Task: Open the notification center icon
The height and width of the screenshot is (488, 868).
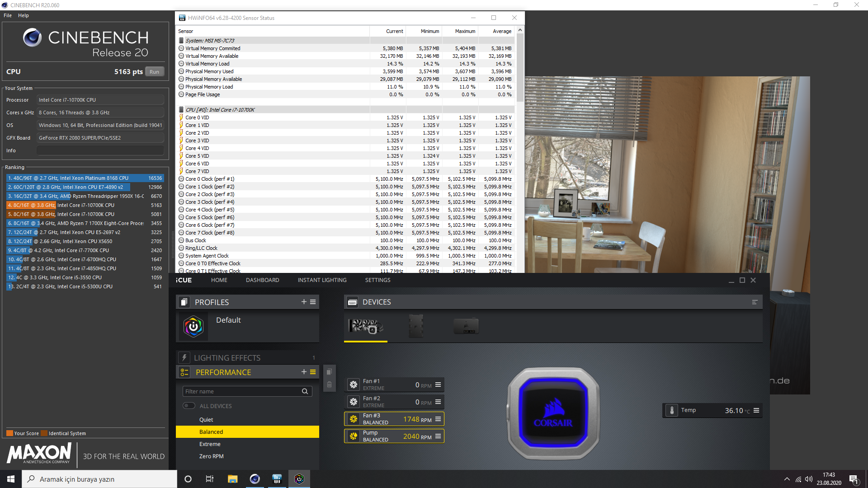Action: pyautogui.click(x=854, y=479)
